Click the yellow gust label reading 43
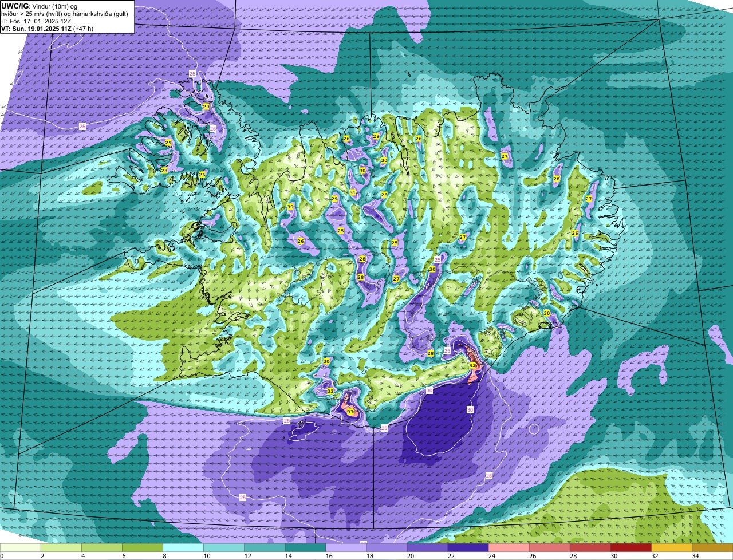733x560 pixels. tap(472, 365)
